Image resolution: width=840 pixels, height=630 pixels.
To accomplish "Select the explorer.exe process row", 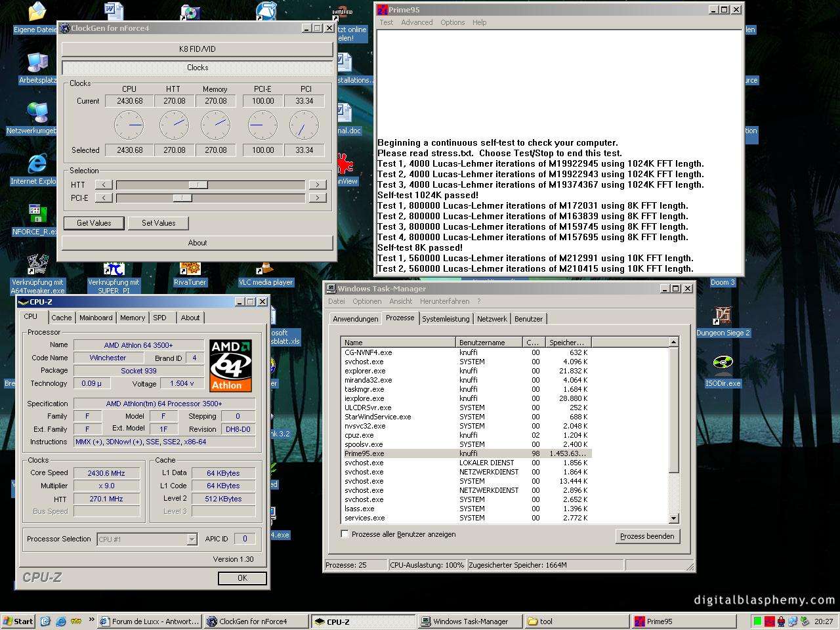I will tap(466, 371).
